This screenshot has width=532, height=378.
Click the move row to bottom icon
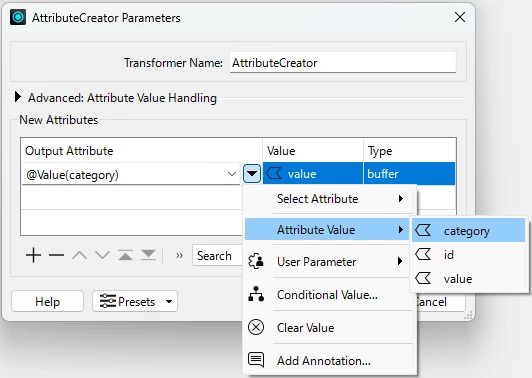(148, 255)
